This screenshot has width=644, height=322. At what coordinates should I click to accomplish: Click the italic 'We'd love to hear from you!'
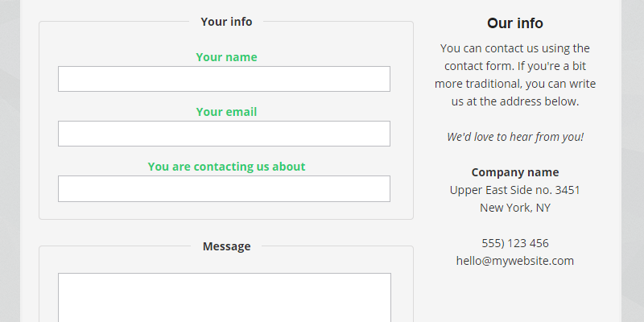(x=515, y=137)
